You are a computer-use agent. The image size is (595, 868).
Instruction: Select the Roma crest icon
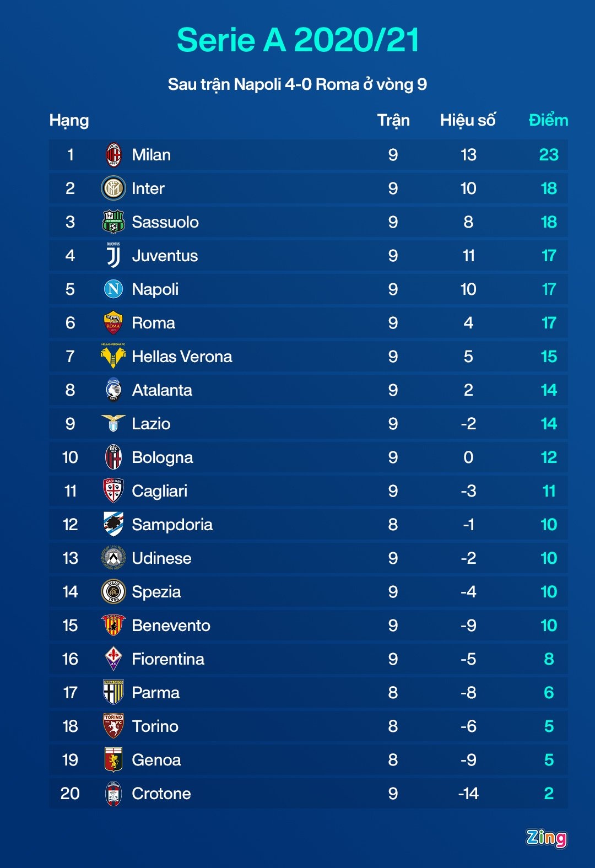coord(113,322)
